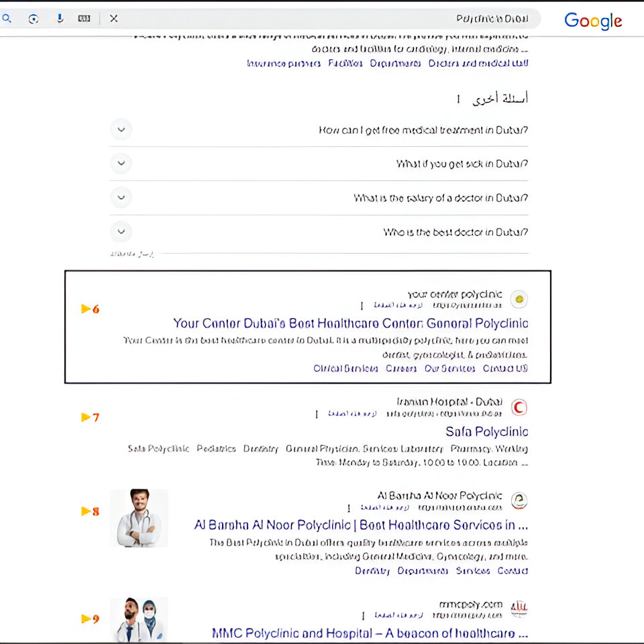This screenshot has height=644, width=644.
Task: Click the doctor thumbnail for Al Barsha result
Action: click(x=140, y=518)
